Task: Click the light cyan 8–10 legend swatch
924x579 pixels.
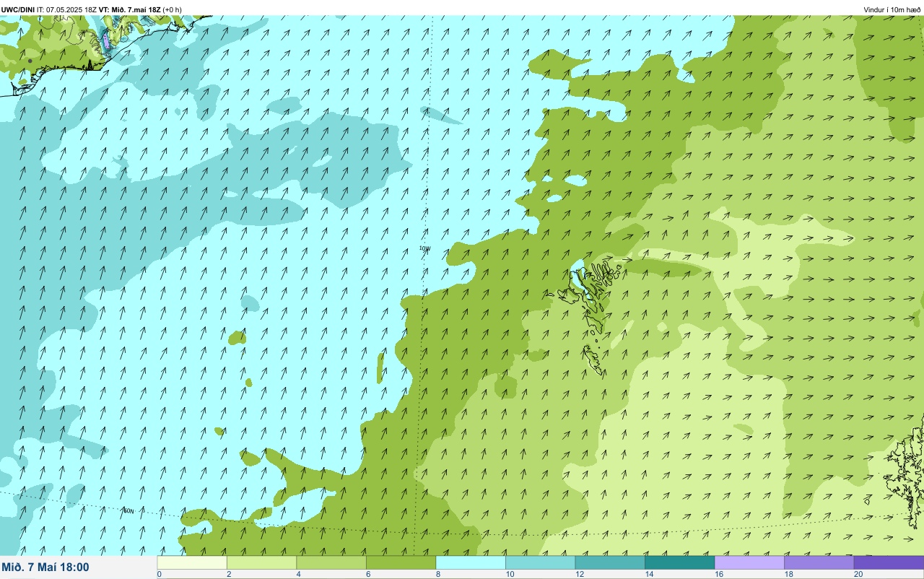Action: point(471,562)
